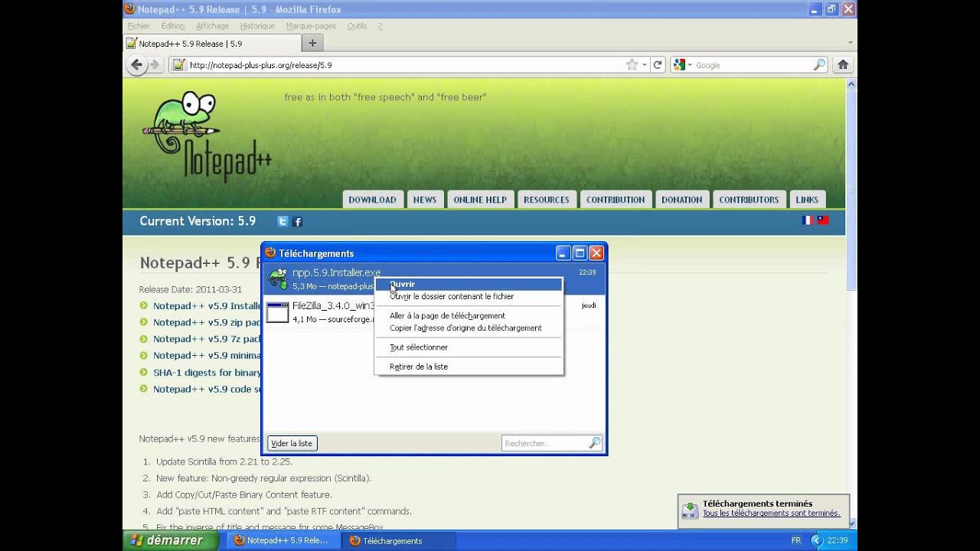Click the Google search input field
The height and width of the screenshot is (551, 980).
click(x=752, y=65)
